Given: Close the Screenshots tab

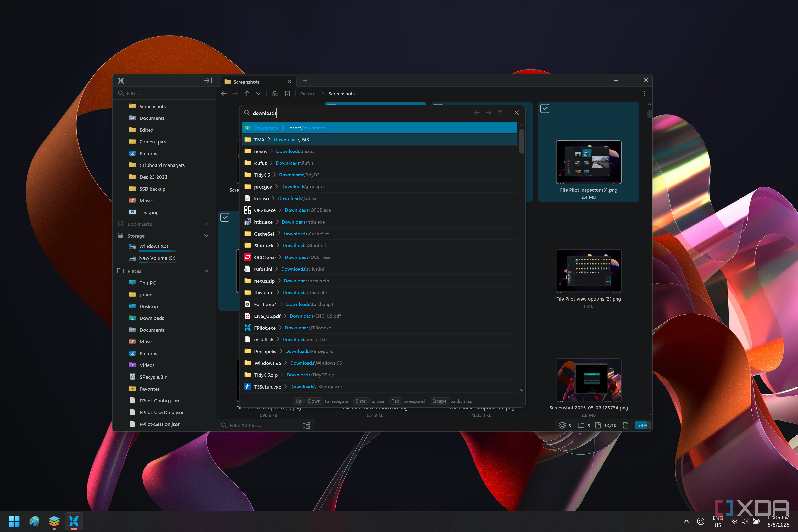Looking at the screenshot, I should click(x=289, y=82).
